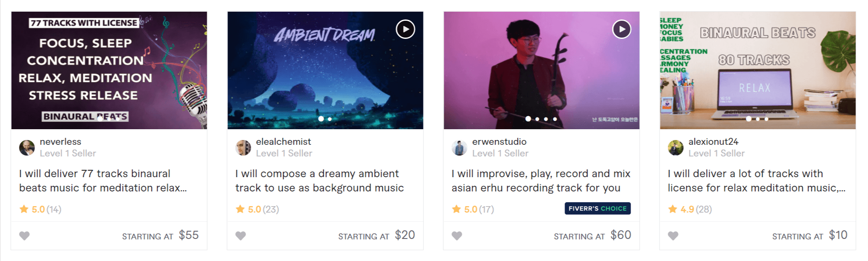This screenshot has width=868, height=261.
Task: Open the 77 Tracks With License thumbnail
Action: 109,70
